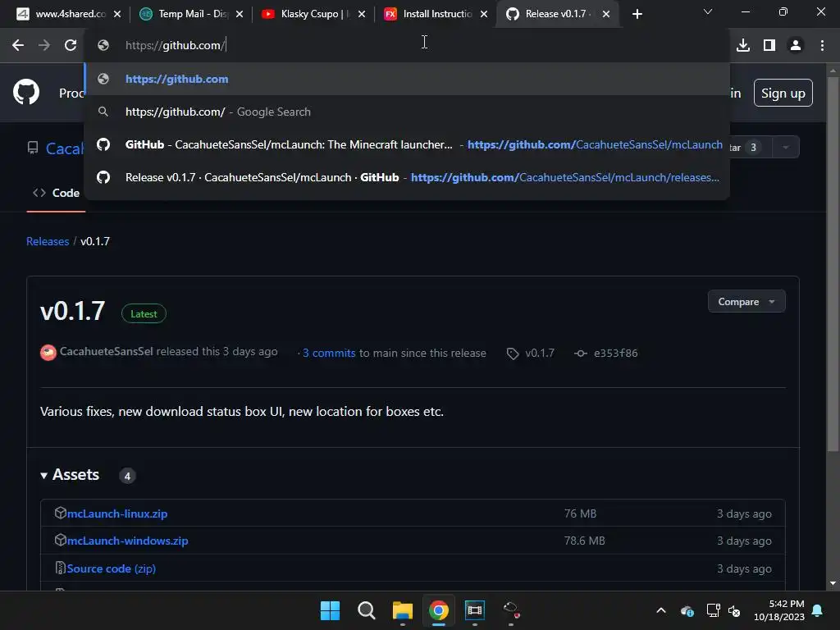The image size is (840, 630).
Task: Click the package icon beside mcLaunch-windows.zip
Action: click(x=61, y=540)
